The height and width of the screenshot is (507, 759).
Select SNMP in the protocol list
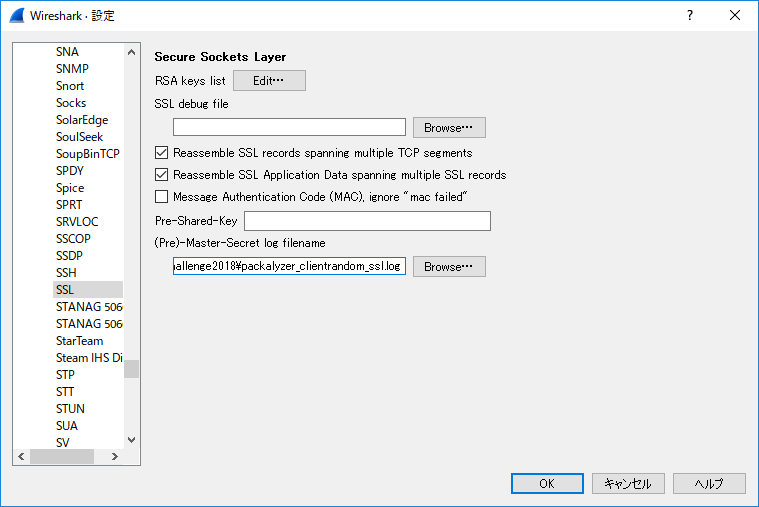(x=72, y=69)
